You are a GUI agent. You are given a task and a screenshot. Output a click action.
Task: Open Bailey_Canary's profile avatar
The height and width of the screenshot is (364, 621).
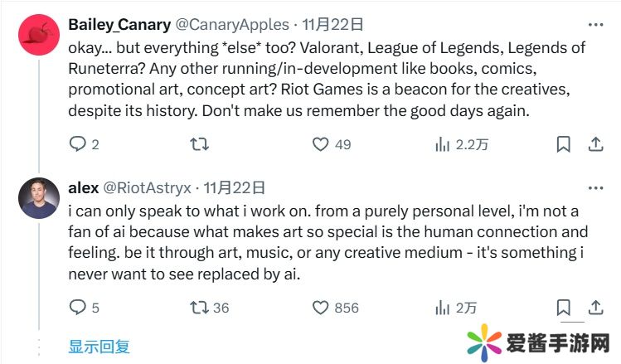pyautogui.click(x=39, y=35)
